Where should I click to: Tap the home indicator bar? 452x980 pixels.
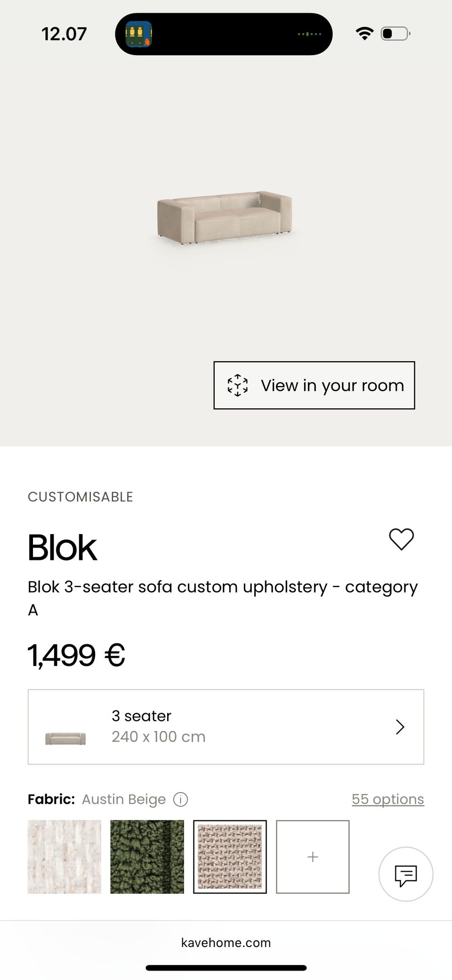click(x=226, y=968)
